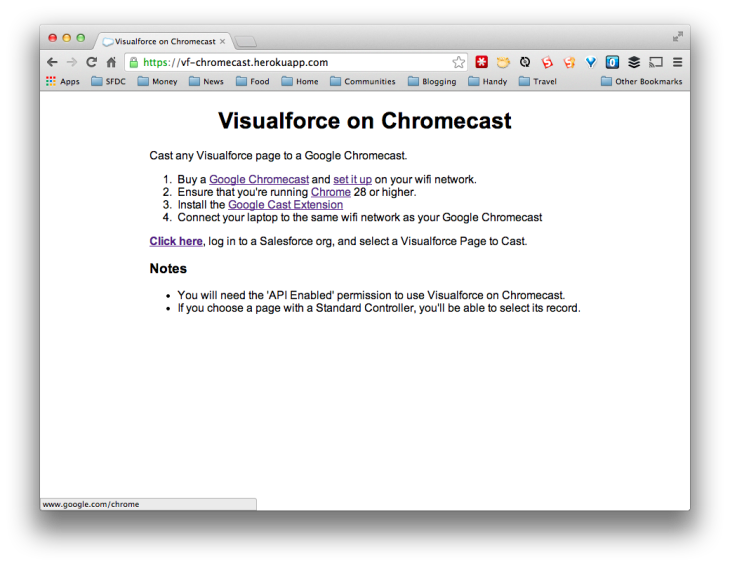
Task: Open the Buffer stacked layers extension
Action: (x=634, y=62)
